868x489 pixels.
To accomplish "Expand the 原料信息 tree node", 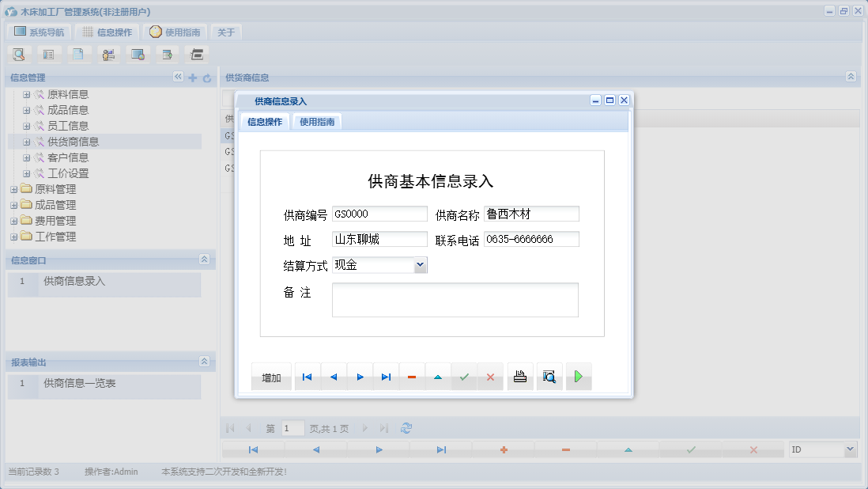I will tap(25, 93).
